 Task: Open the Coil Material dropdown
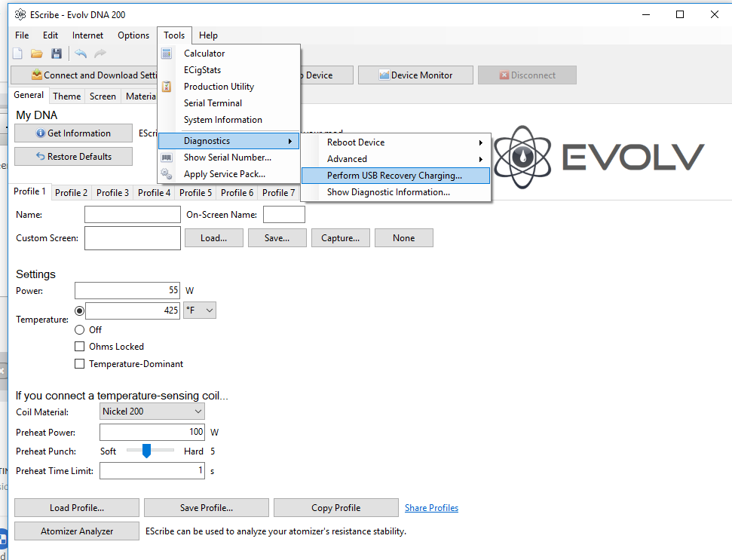152,412
